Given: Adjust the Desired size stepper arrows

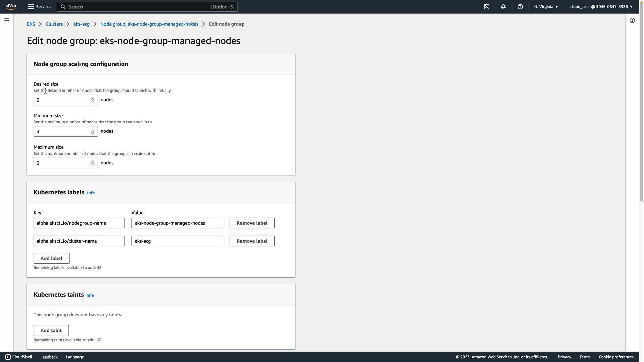Looking at the screenshot, I should 92,100.
